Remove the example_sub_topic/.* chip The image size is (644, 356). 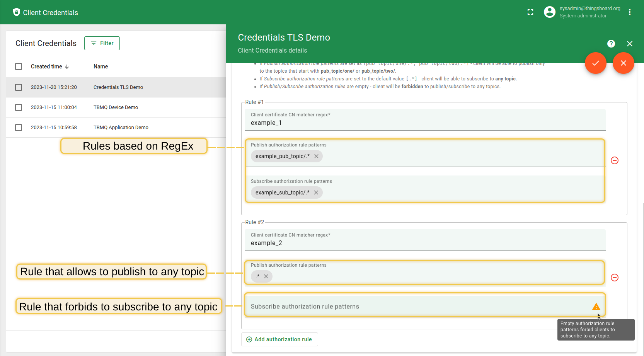coord(316,192)
